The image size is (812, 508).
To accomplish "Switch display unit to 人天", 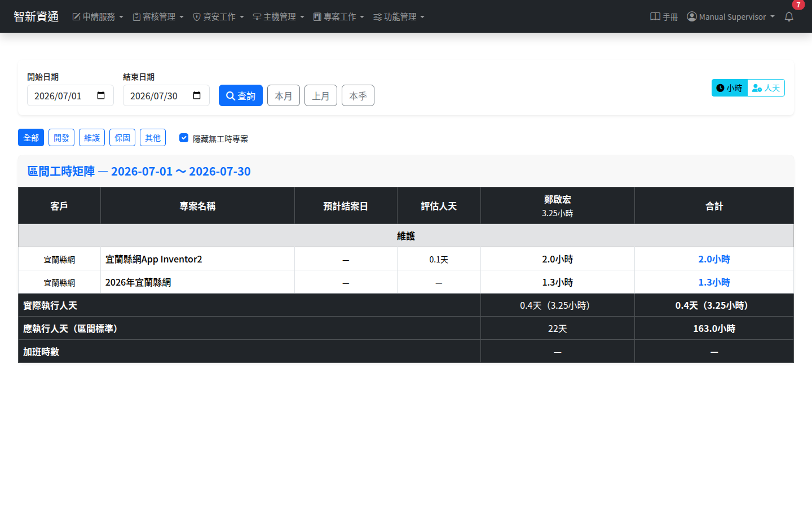I will tap(766, 88).
